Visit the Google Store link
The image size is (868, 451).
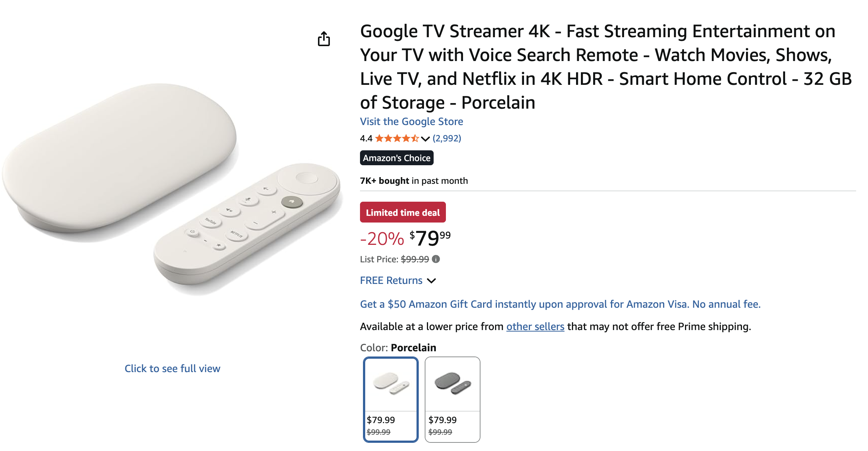click(411, 121)
